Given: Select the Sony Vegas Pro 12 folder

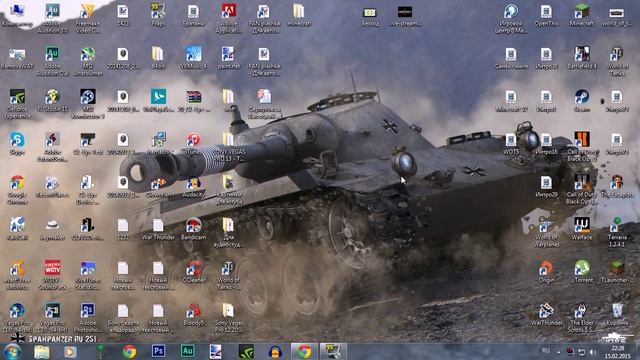Looking at the screenshot, I should pyautogui.click(x=229, y=318).
